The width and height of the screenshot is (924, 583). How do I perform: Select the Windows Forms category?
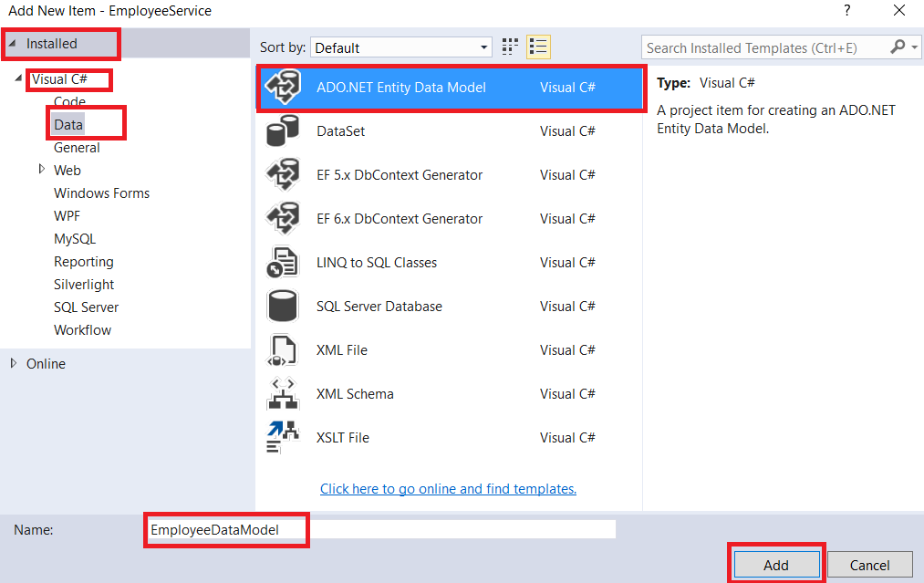pos(101,193)
